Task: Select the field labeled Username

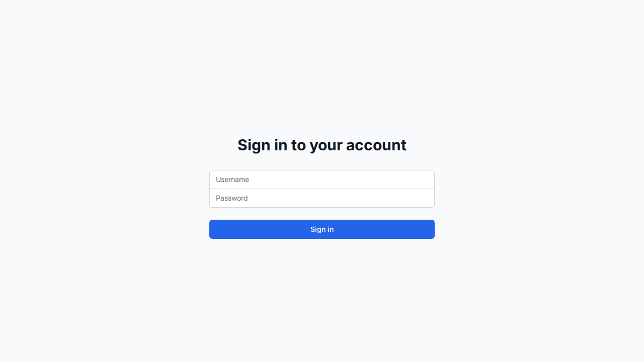Action: [x=322, y=179]
